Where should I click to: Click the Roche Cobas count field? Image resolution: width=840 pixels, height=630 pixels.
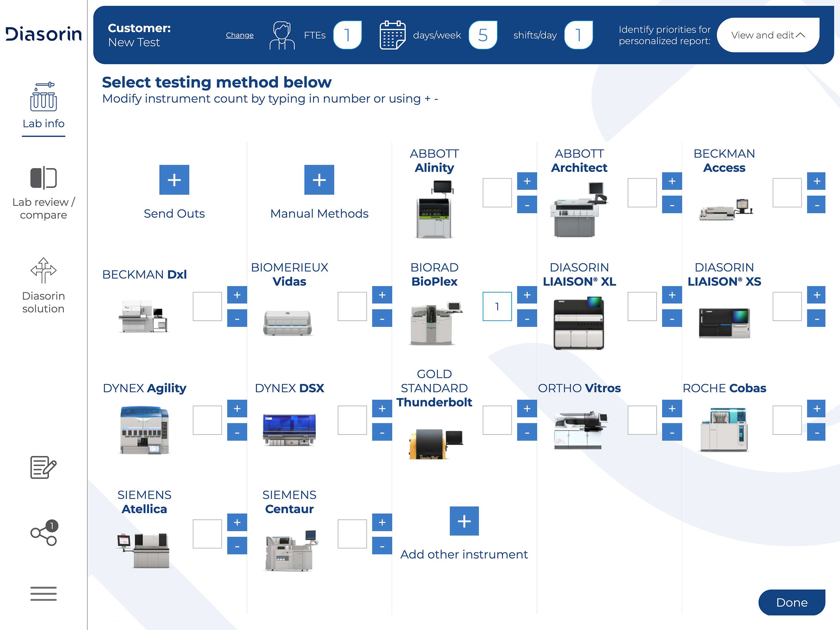[787, 420]
